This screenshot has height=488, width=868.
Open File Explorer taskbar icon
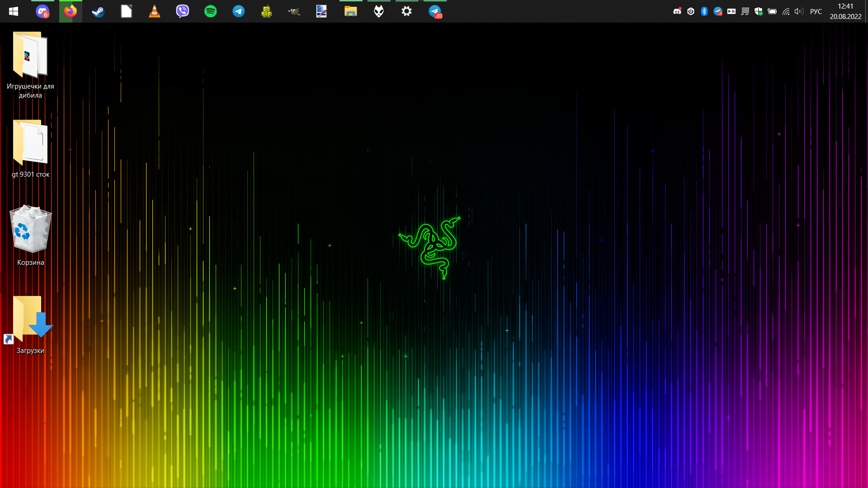(x=350, y=11)
